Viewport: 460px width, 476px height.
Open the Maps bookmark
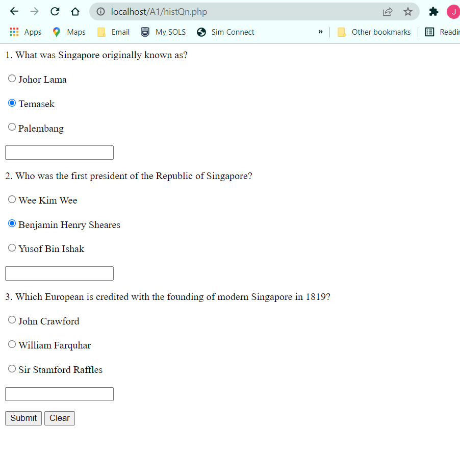[69, 32]
